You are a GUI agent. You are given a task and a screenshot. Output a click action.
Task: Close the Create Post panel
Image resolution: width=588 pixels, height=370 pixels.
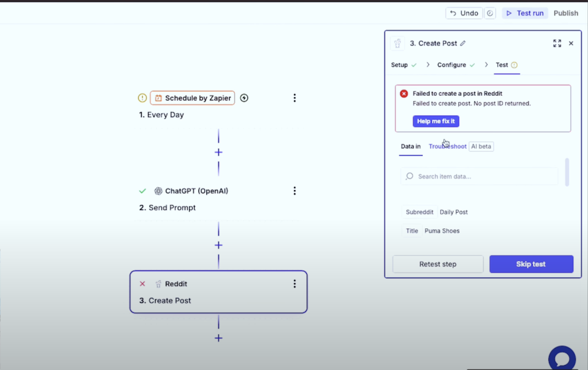(571, 44)
